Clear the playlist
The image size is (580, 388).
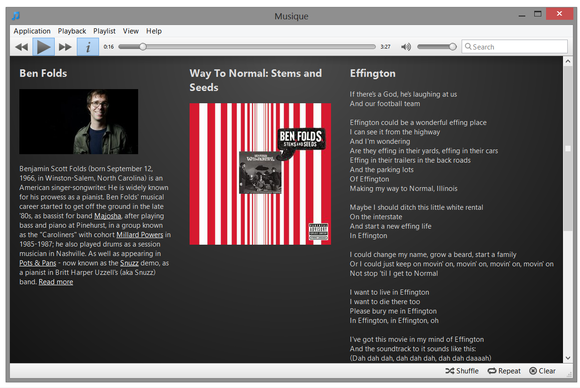tap(542, 371)
